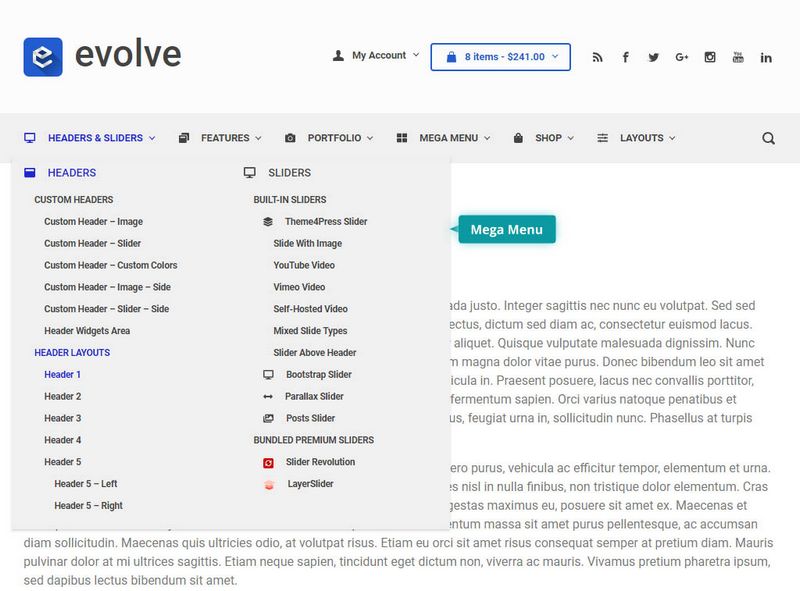Open the 8 items - $241.00 cart button
Screen dimensions: 800x591
(x=501, y=57)
